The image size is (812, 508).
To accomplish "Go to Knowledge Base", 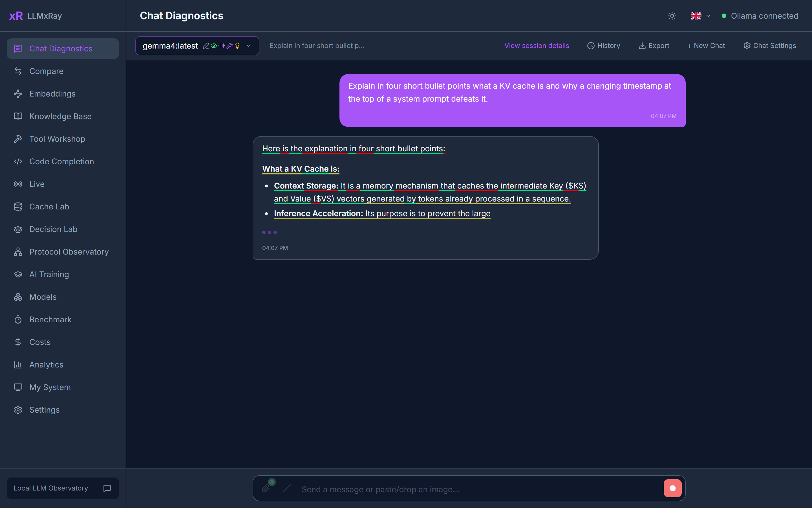I will click(x=63, y=116).
